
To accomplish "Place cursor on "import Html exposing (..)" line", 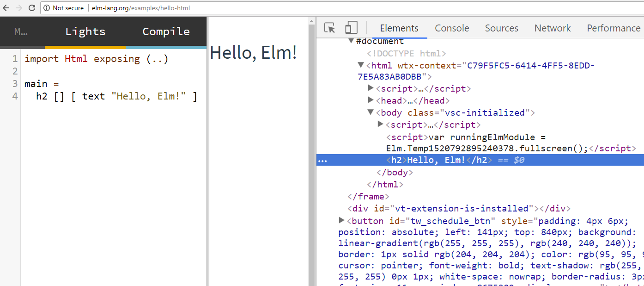I will point(97,59).
